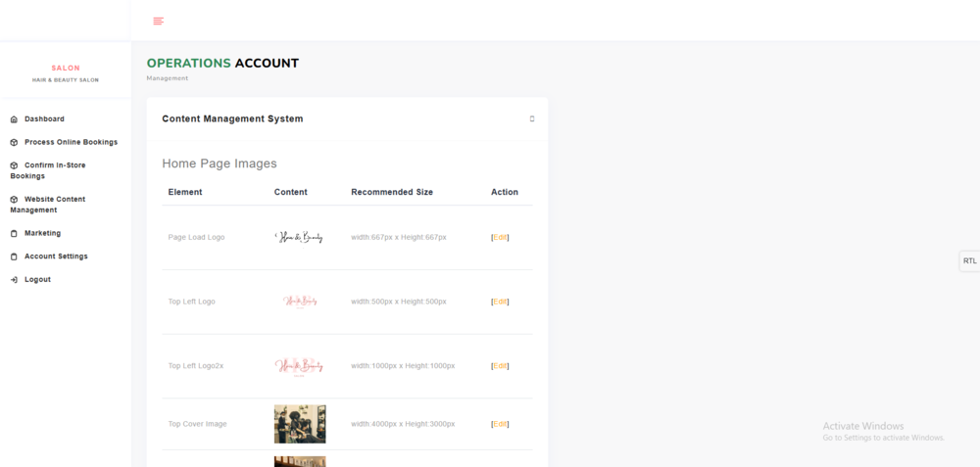The height and width of the screenshot is (467, 980).
Task: Open Process Online Bookings menu item
Action: click(x=71, y=142)
